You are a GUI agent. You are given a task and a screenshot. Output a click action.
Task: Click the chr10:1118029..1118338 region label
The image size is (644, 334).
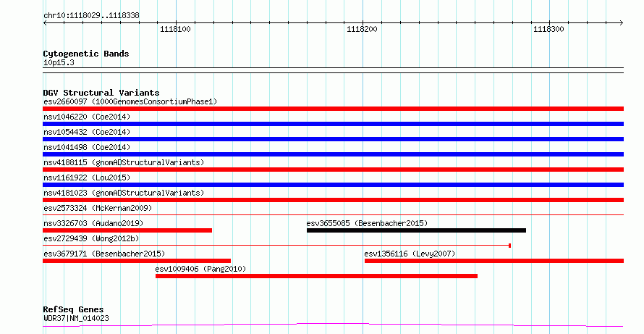(91, 16)
